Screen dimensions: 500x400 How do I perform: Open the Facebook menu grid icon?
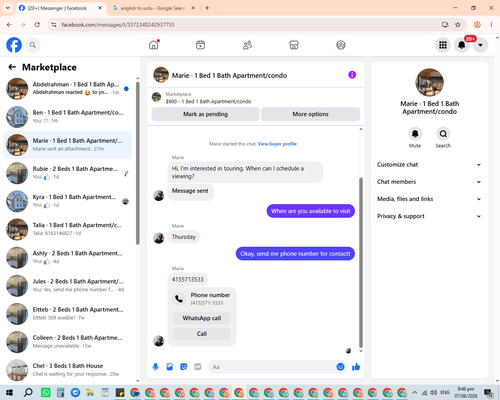443,45
